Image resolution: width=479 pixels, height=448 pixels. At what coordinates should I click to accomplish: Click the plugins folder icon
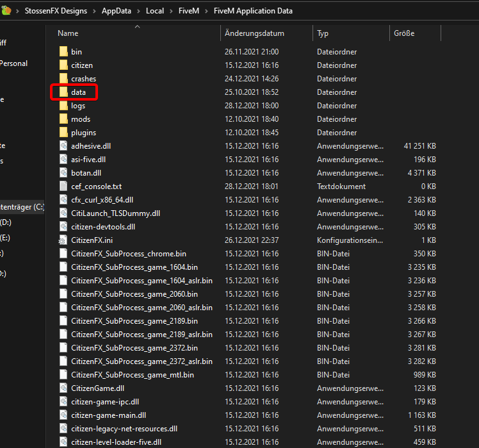click(x=63, y=133)
